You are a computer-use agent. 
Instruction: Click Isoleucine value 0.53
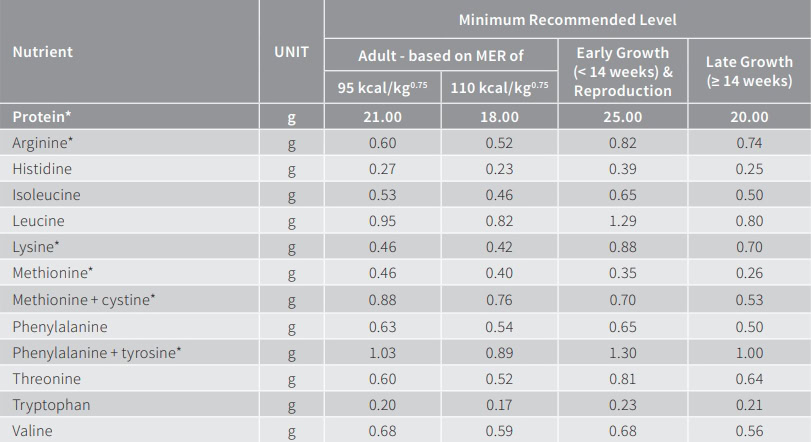382,195
